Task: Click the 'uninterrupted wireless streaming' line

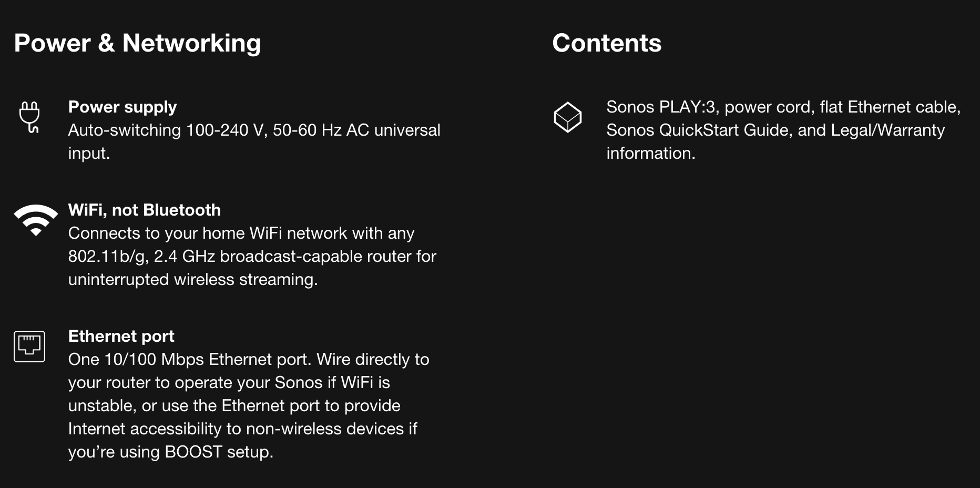Action: 192,280
